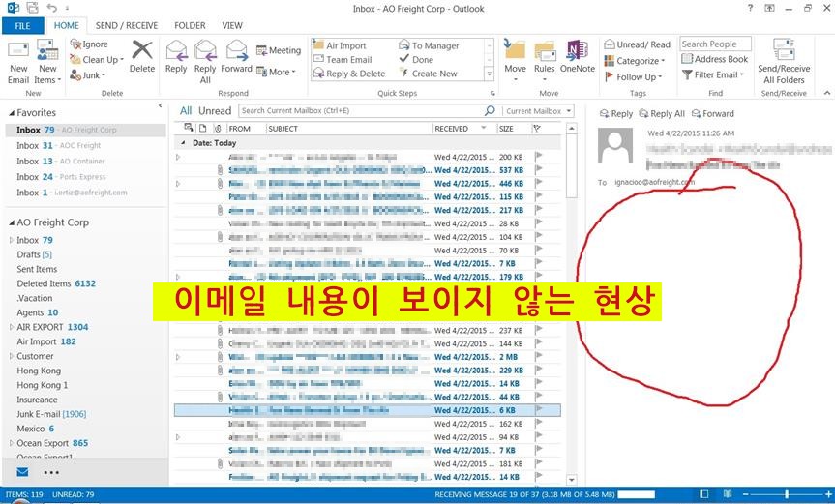Reply using the ribbon Reply icon
Screen dimensions: 835x504
[x=176, y=57]
